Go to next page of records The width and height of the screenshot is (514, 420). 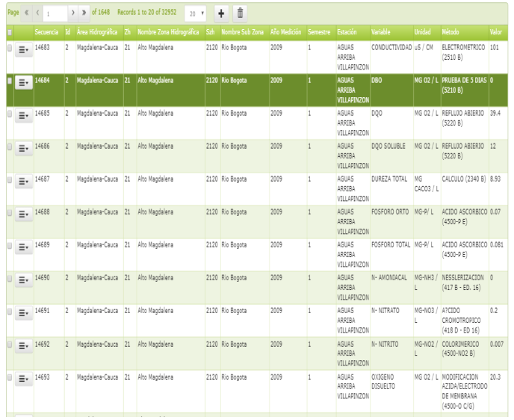click(72, 13)
